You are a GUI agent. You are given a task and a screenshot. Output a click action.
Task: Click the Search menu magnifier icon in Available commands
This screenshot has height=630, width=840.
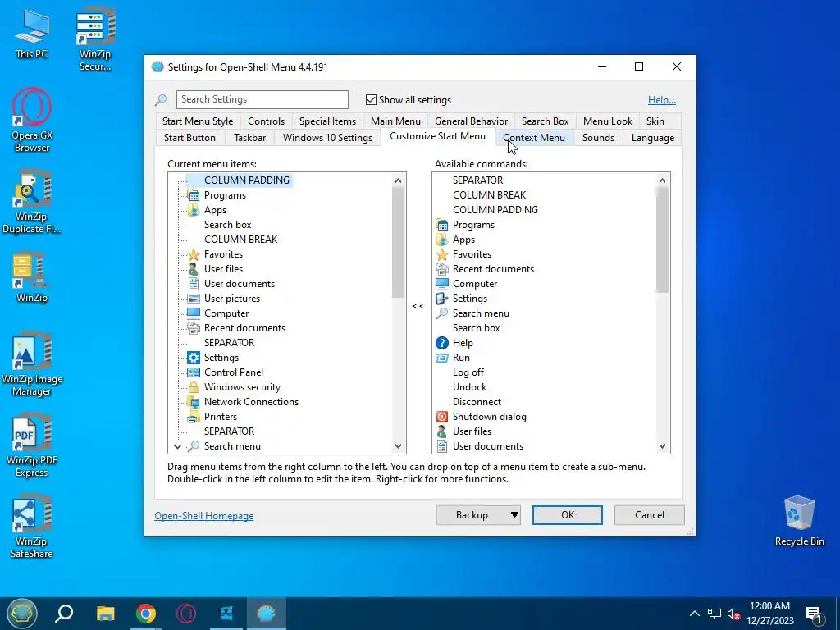(442, 313)
